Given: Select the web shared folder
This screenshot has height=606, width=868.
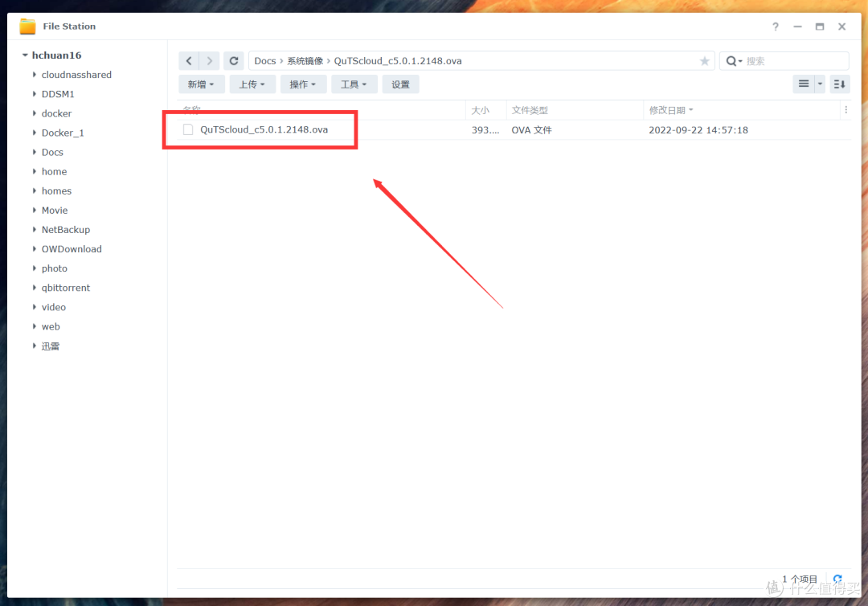Looking at the screenshot, I should click(51, 326).
